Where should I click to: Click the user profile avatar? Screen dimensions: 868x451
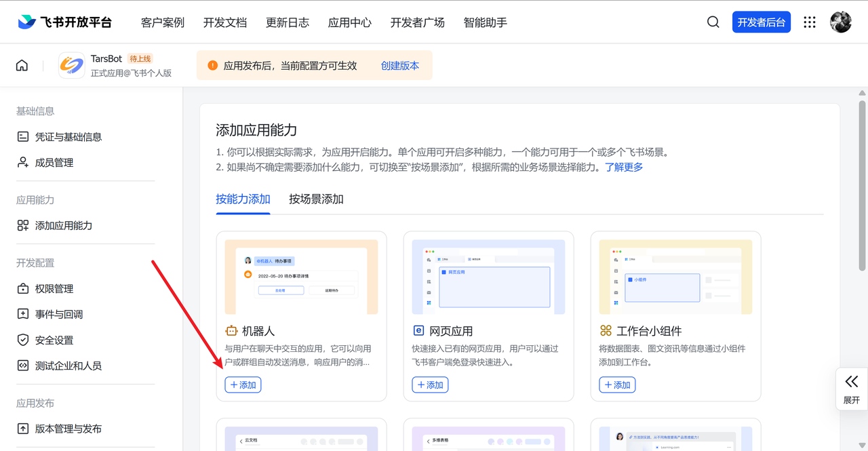(x=841, y=22)
